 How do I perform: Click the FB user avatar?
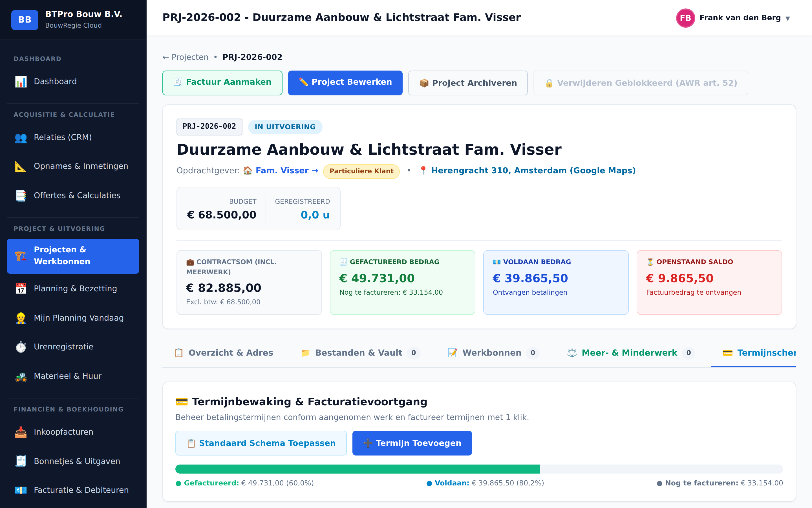[685, 18]
